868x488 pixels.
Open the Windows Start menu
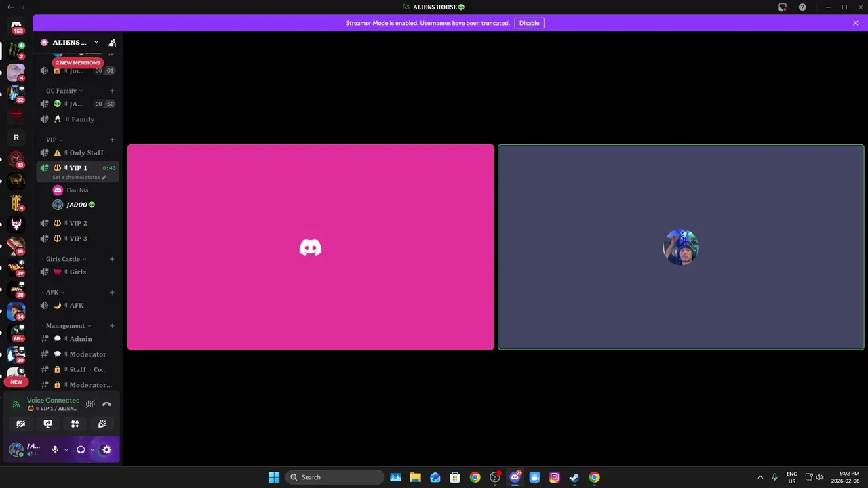274,477
